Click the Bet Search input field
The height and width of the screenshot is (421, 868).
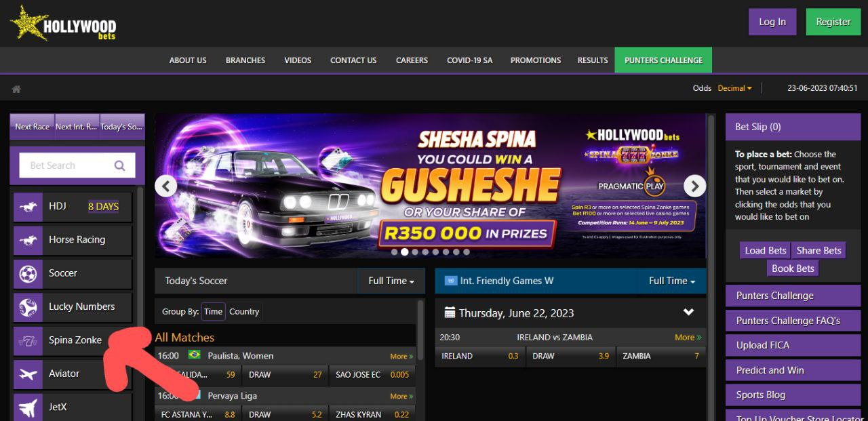tap(77, 165)
